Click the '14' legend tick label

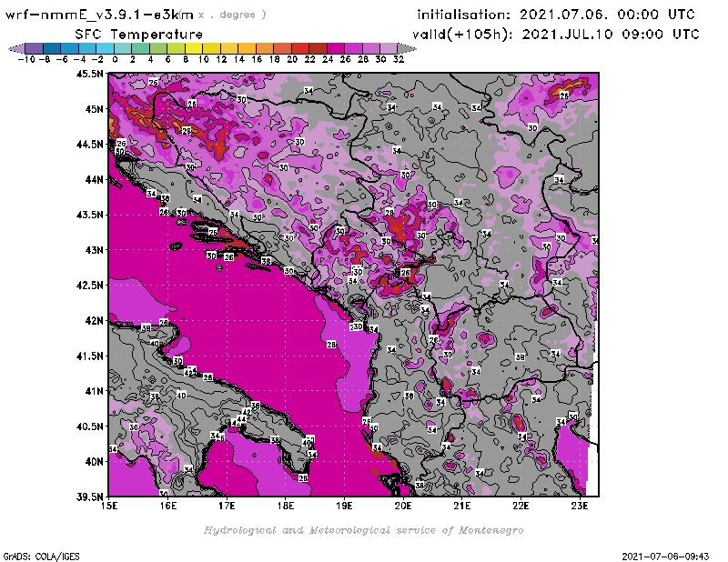point(238,59)
